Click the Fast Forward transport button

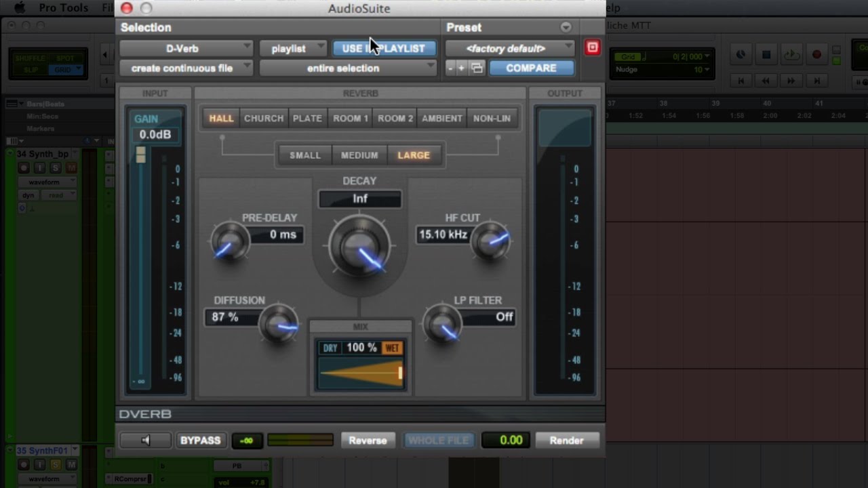791,81
